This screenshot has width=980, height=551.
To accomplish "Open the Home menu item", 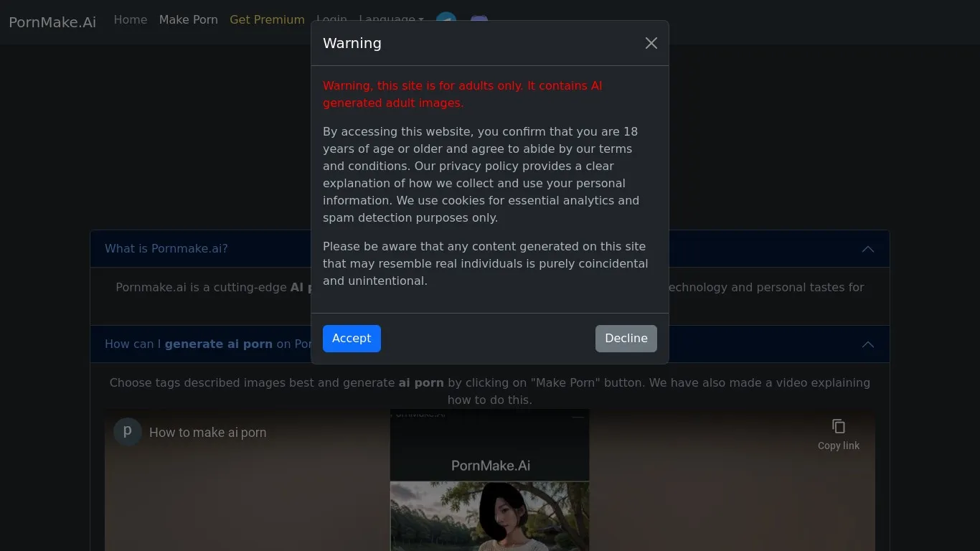I will pos(130,20).
